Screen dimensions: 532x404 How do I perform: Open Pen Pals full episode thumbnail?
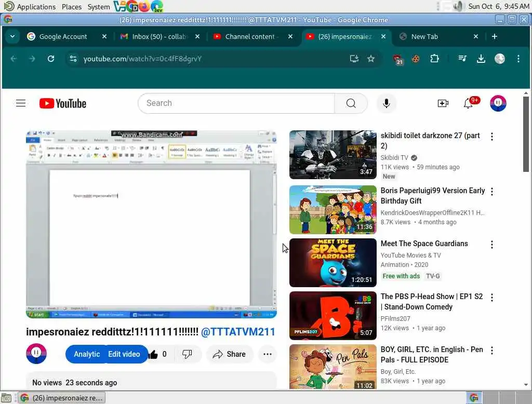333,367
